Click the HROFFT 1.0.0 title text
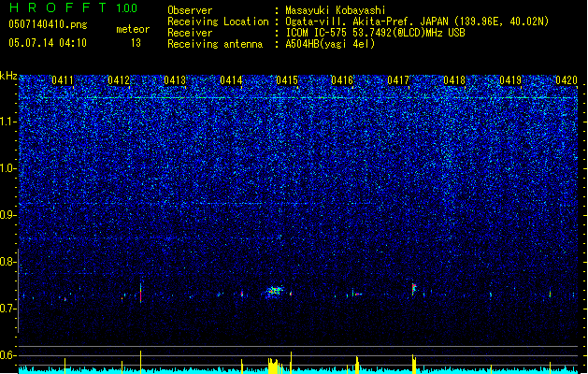Image resolution: width=588 pixels, height=374 pixels. 74,7
